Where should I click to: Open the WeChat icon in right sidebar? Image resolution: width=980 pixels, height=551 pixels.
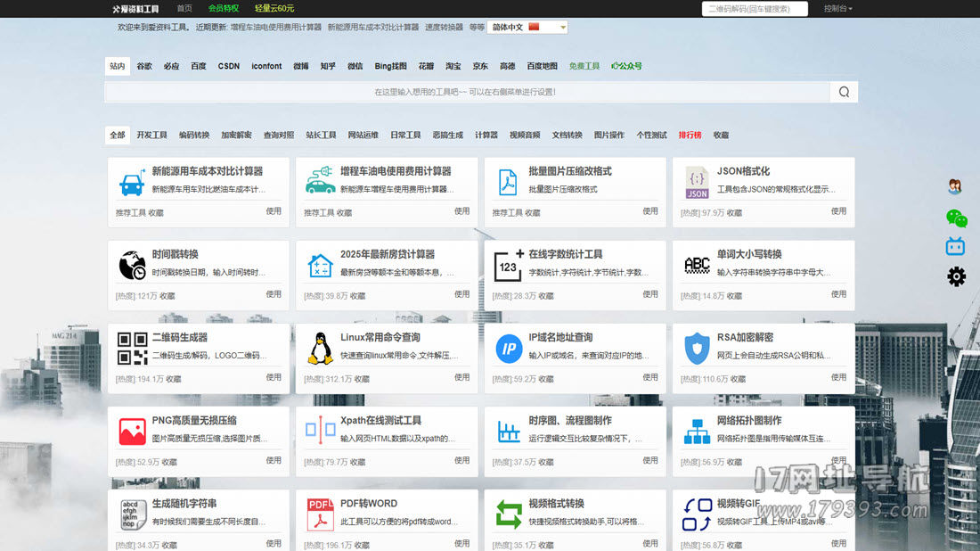pos(956,218)
